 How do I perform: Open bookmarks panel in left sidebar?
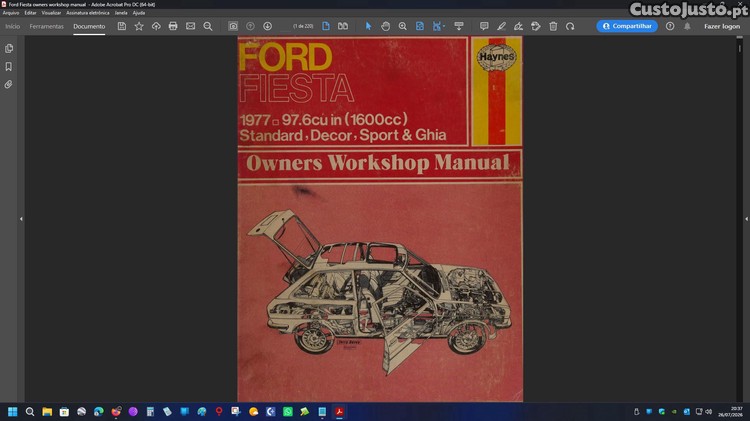click(9, 66)
